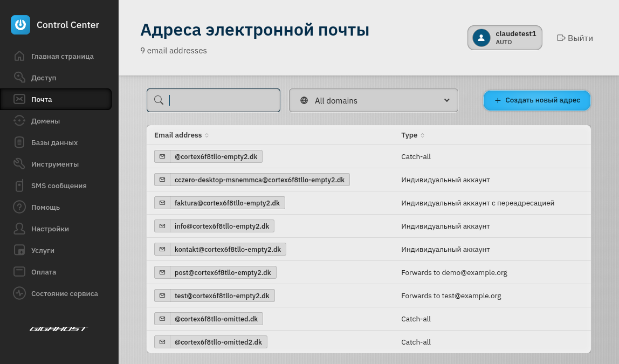Open Главная страница in sidebar

coord(56,56)
